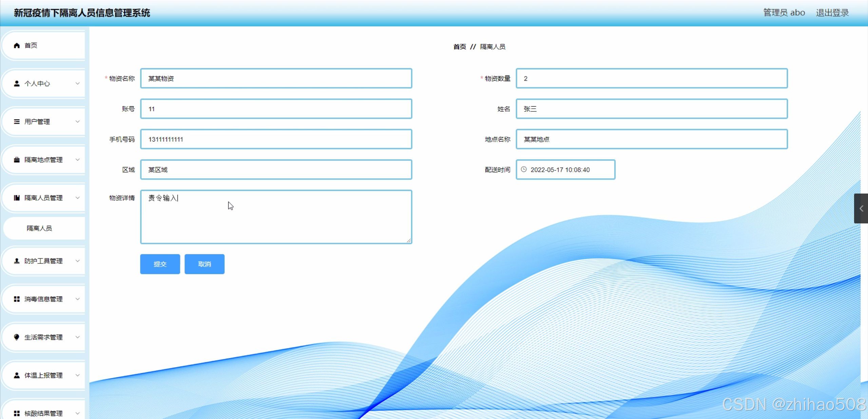The height and width of the screenshot is (419, 868).
Task: Click the briefcase icon beside 隔离地点管理
Action: [17, 160]
